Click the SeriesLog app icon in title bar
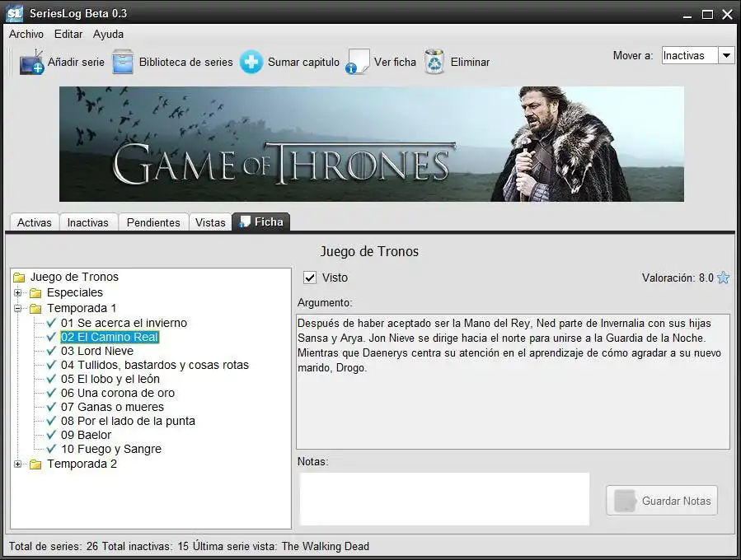This screenshot has height=560, width=741. pyautogui.click(x=15, y=14)
